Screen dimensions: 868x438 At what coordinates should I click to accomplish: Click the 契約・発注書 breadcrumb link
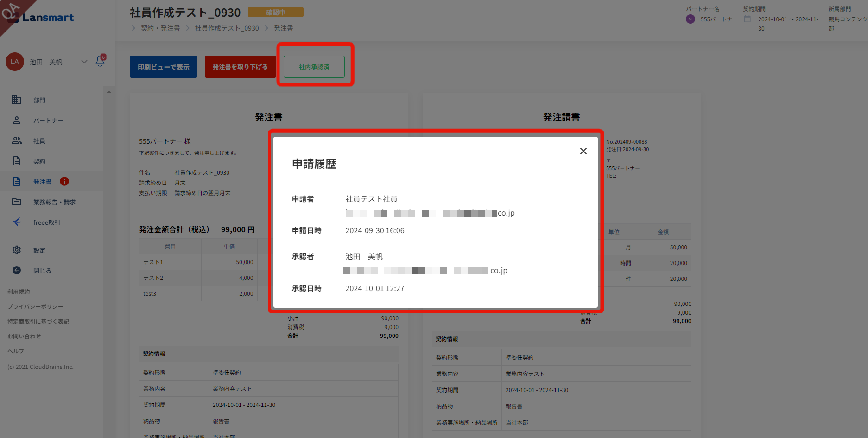[x=160, y=28]
